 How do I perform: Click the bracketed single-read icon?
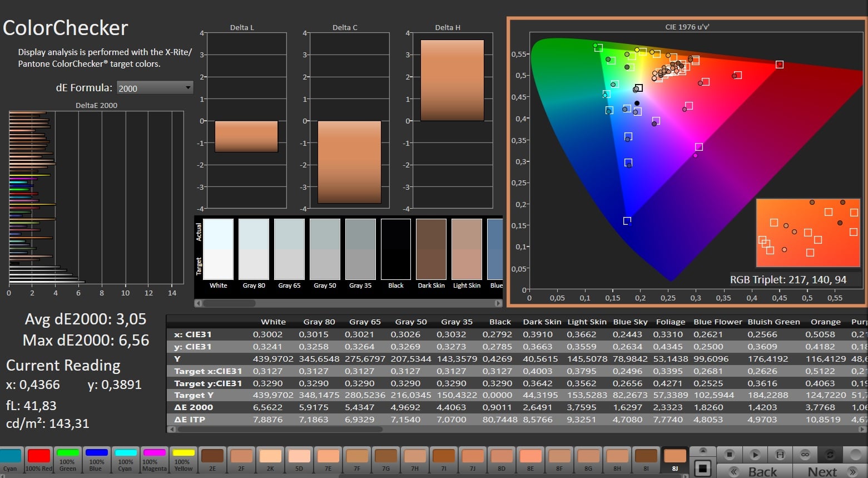[x=780, y=455]
